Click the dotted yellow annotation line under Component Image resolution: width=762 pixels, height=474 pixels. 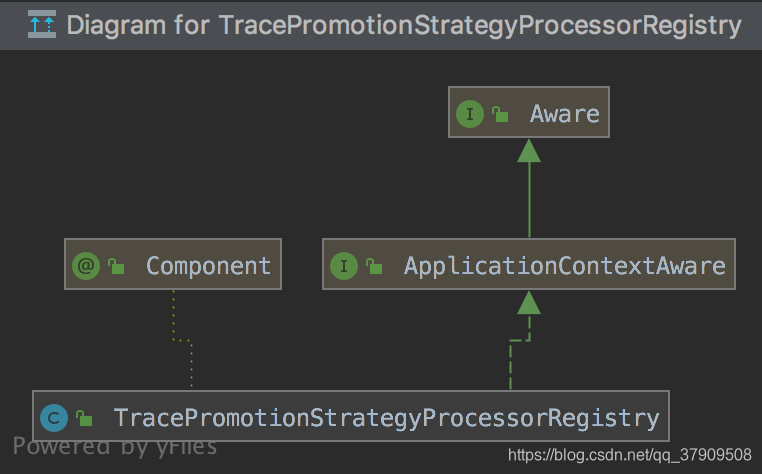182,339
